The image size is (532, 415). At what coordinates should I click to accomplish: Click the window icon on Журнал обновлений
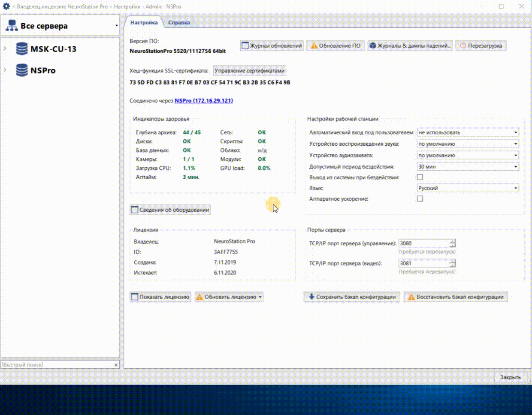245,45
